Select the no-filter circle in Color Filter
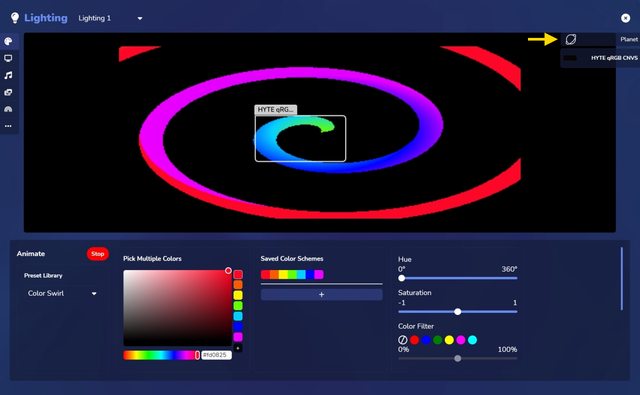Screen dimensions: 640x395 pos(402,340)
